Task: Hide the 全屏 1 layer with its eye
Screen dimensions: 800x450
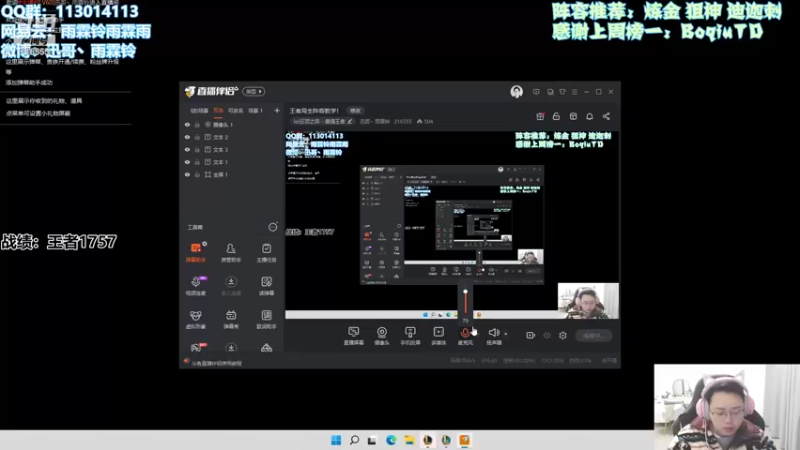Action: tap(187, 174)
